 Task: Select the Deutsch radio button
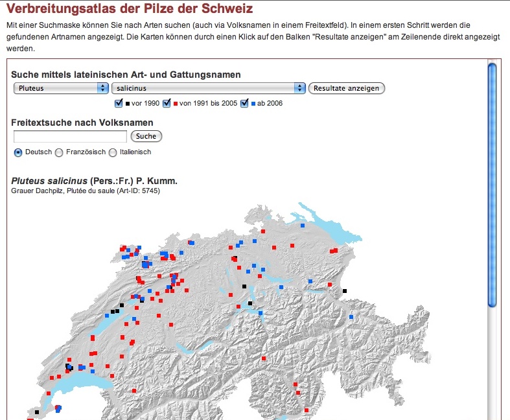pos(18,152)
